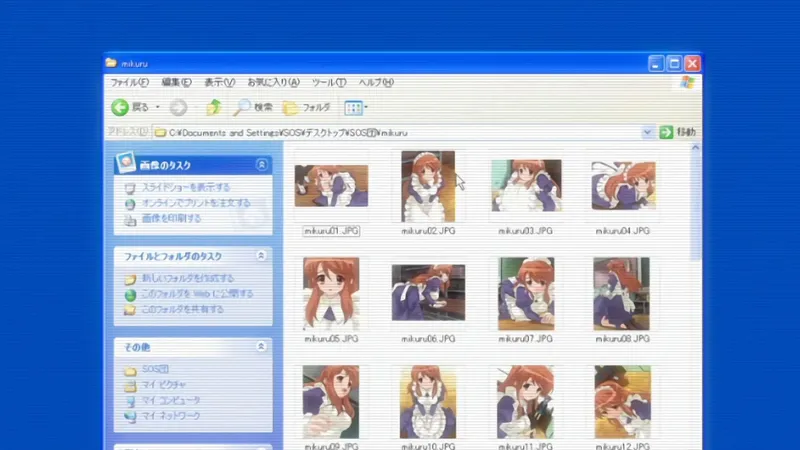Screen dimensions: 800x450
Task: Open the 表示(V) menu
Action: click(219, 82)
